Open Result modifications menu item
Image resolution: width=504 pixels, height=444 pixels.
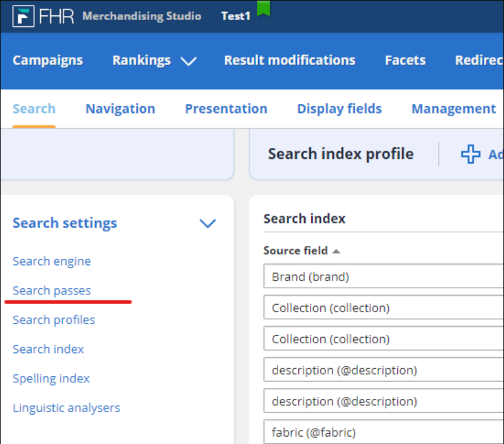point(290,60)
